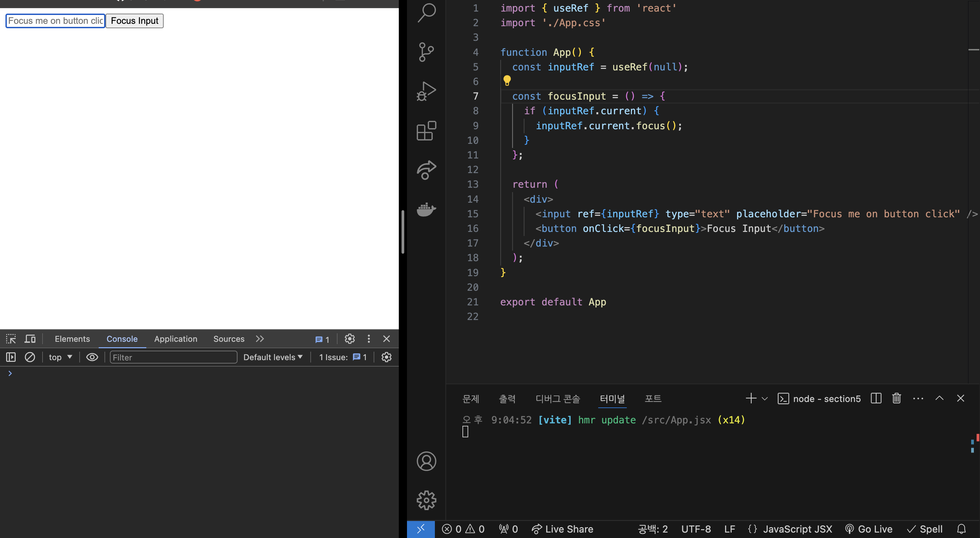Switch to the Elements tab
The height and width of the screenshot is (538, 980).
(72, 339)
